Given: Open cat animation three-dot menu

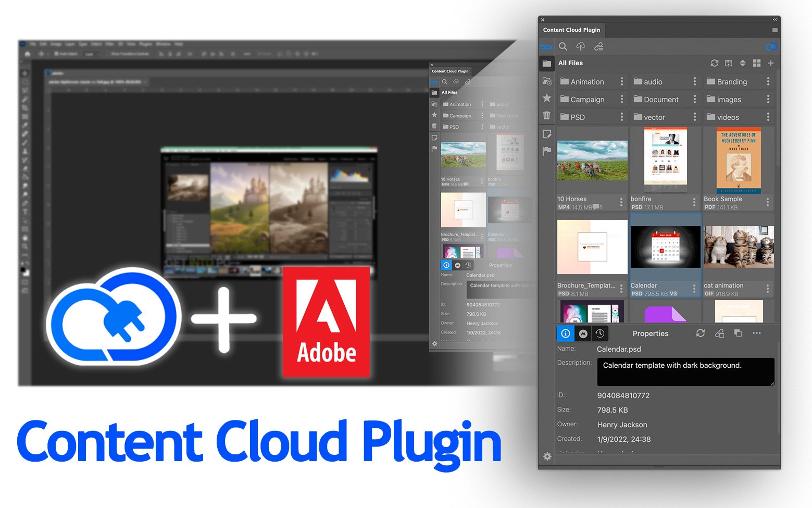Looking at the screenshot, I should coord(768,289).
